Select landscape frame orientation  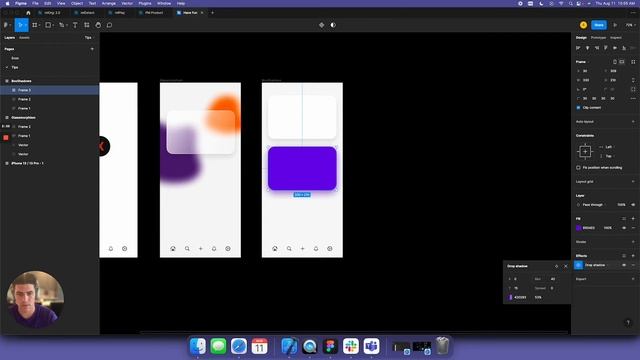622,62
